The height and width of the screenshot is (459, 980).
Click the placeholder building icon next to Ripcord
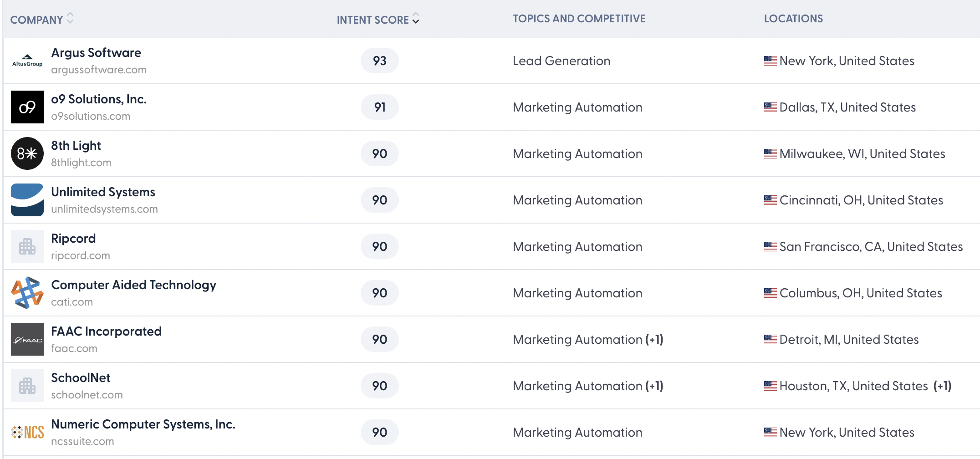click(27, 246)
